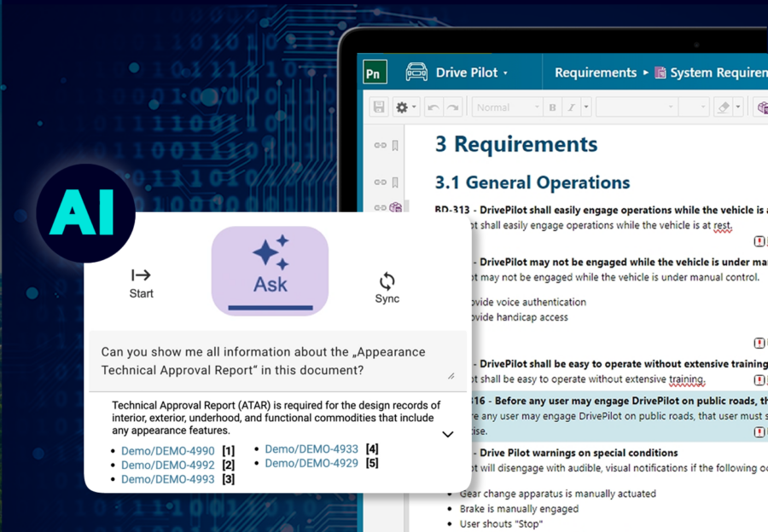Open the Requirements breadcrumb menu
The width and height of the screenshot is (768, 532).
coord(596,72)
